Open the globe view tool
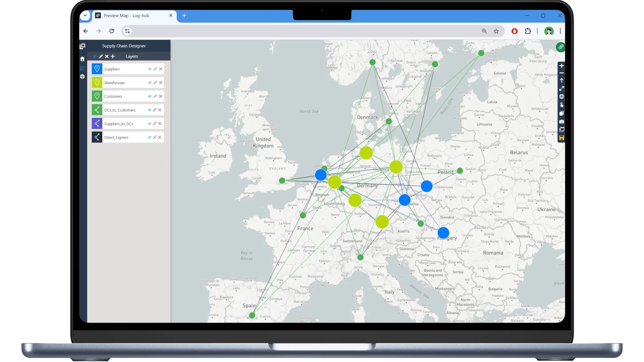 coord(561,97)
